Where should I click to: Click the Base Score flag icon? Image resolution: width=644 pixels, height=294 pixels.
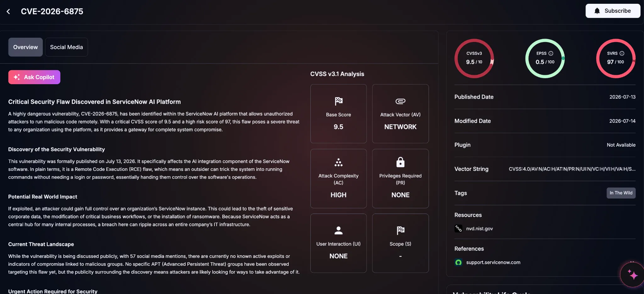coord(338,101)
